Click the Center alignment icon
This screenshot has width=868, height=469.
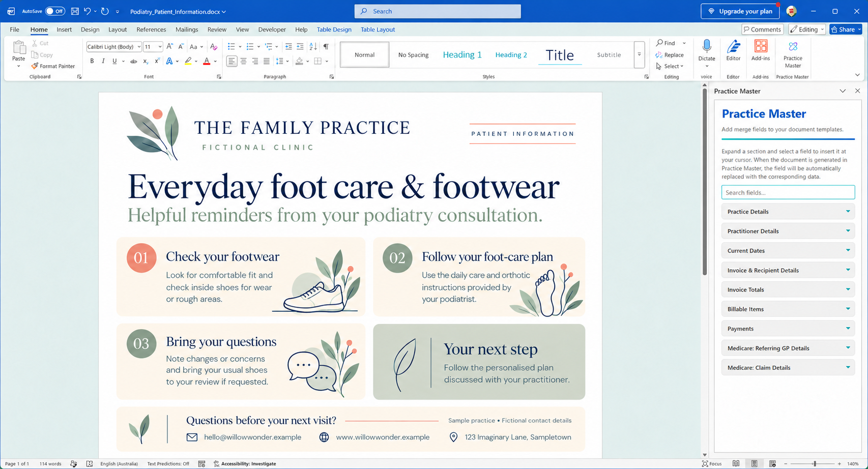(x=243, y=61)
